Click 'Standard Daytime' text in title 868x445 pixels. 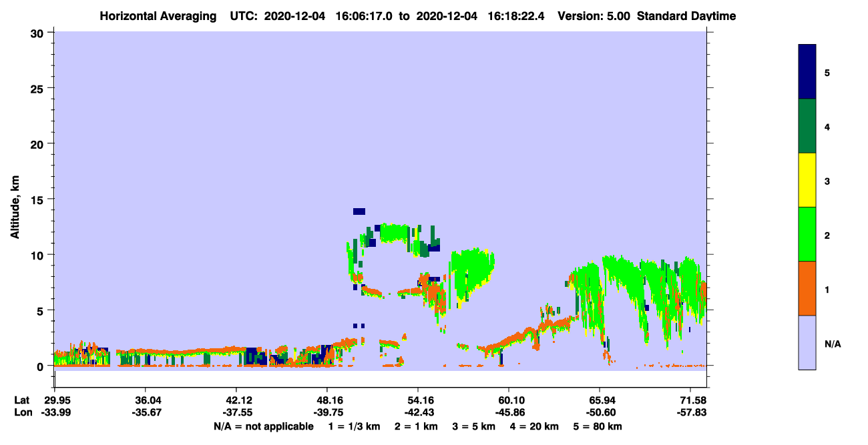(x=686, y=16)
